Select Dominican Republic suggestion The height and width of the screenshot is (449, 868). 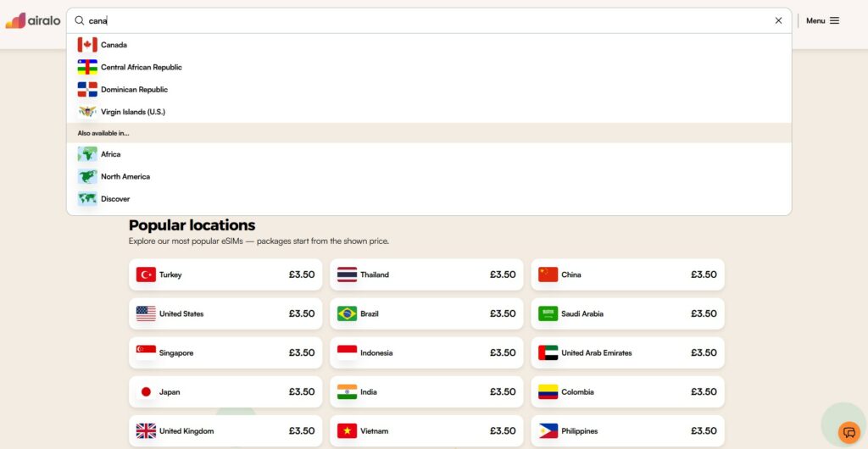[x=429, y=89]
